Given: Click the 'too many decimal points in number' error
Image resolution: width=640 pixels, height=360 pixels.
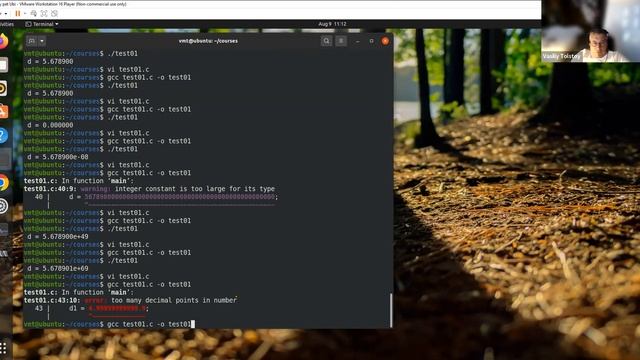Looking at the screenshot, I should [174, 300].
